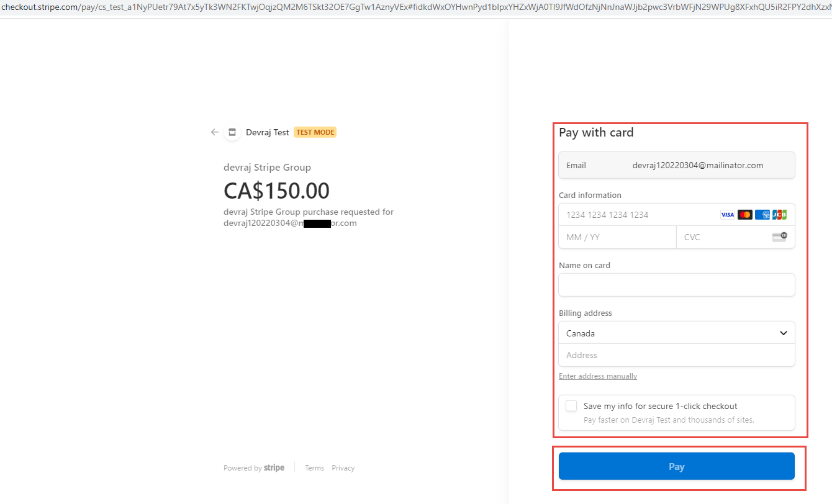Click the Email field with mailinator address
Screen dimensions: 832x504
click(x=677, y=165)
